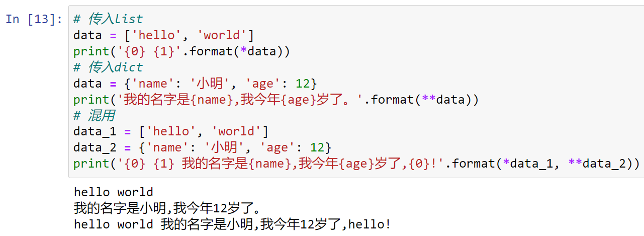The width and height of the screenshot is (644, 236).
Task: Click the '# 传入dict' comment line
Action: coord(108,67)
